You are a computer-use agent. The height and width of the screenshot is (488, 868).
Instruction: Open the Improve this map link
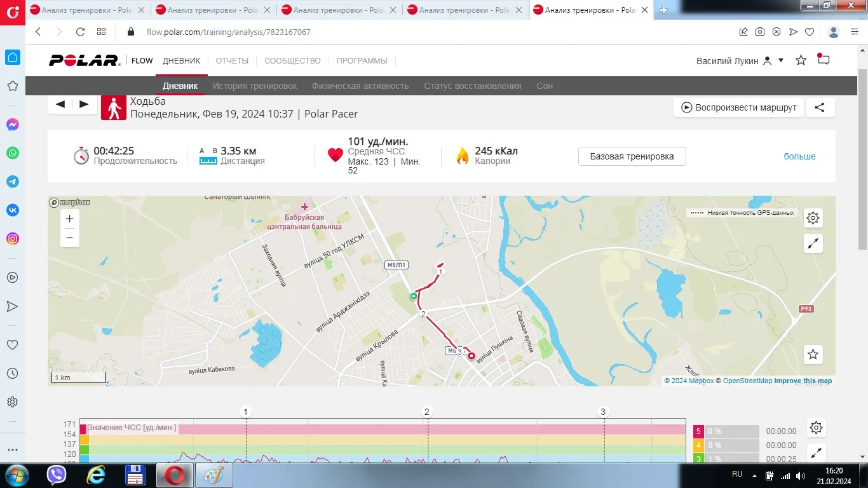(803, 381)
